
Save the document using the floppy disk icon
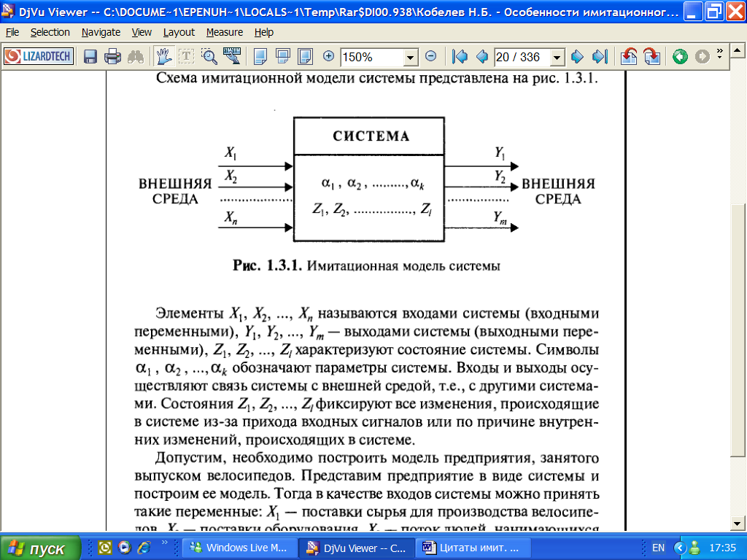90,57
